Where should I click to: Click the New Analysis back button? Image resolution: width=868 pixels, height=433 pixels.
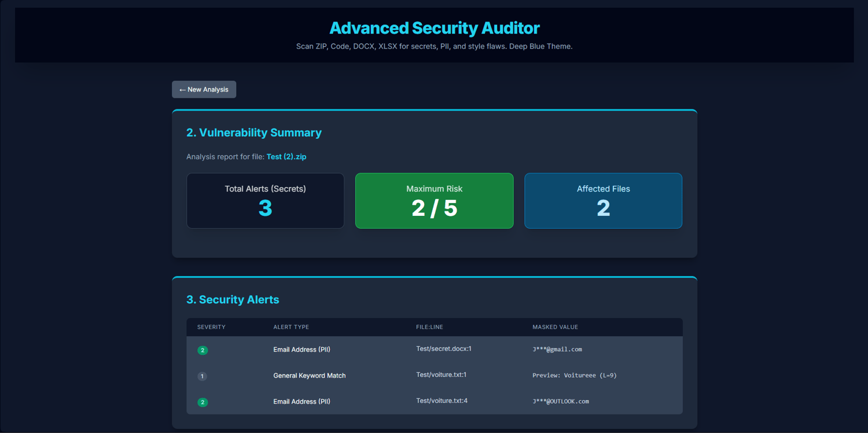pyautogui.click(x=204, y=89)
